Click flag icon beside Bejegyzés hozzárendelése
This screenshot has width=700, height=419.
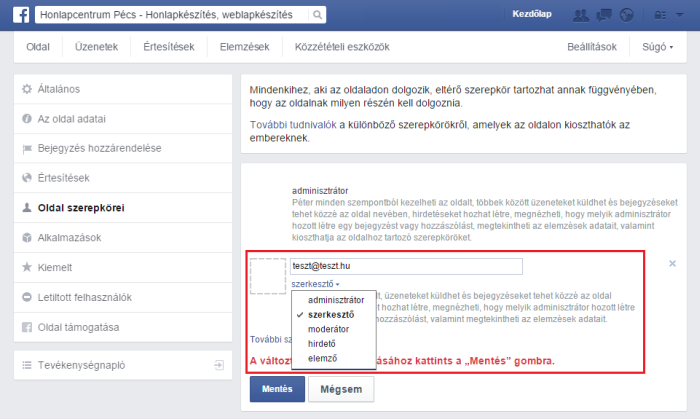pyautogui.click(x=27, y=149)
